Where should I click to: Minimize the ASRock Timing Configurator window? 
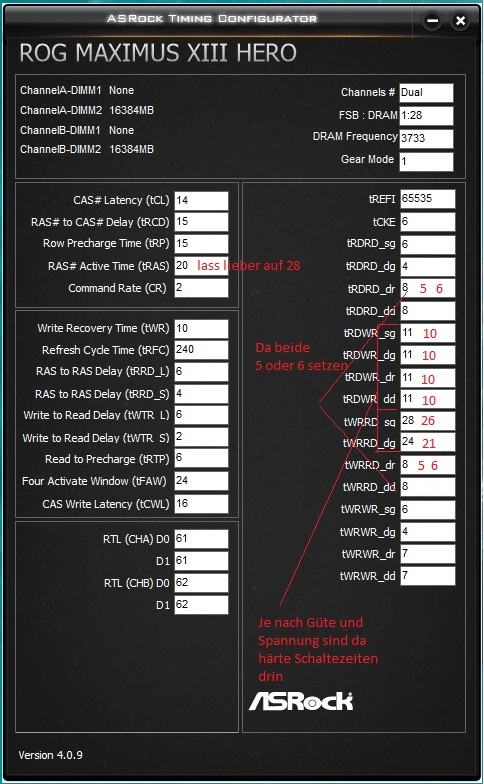[x=432, y=21]
